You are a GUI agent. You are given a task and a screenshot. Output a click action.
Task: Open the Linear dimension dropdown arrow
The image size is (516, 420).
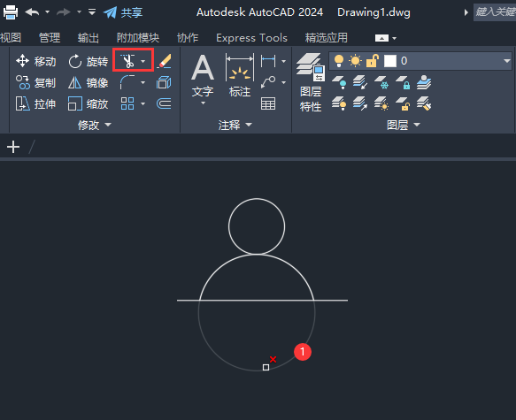284,61
